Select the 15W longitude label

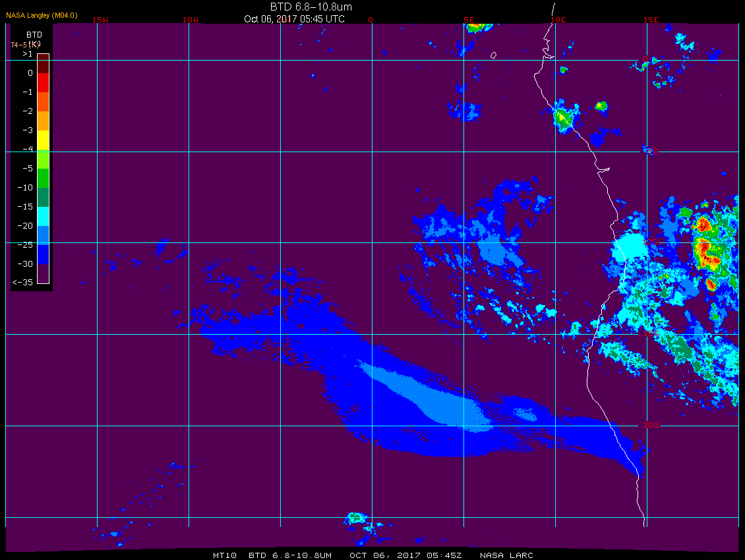(100, 20)
